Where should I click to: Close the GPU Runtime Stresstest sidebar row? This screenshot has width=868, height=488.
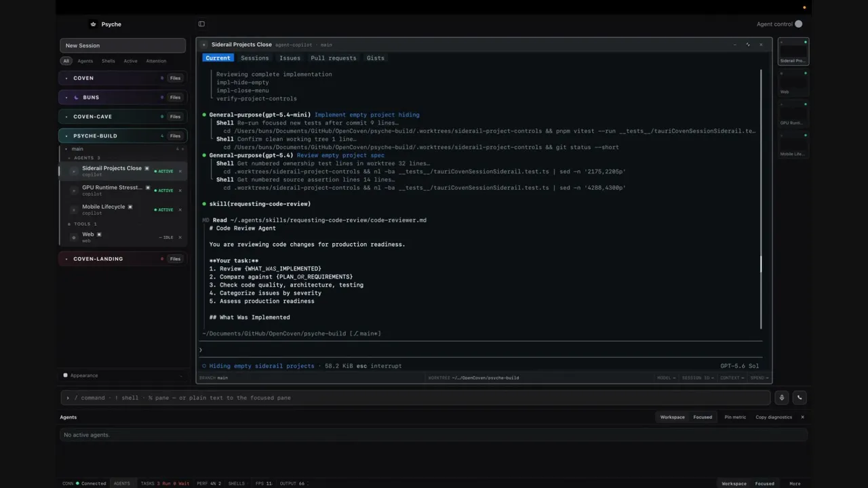pos(180,190)
